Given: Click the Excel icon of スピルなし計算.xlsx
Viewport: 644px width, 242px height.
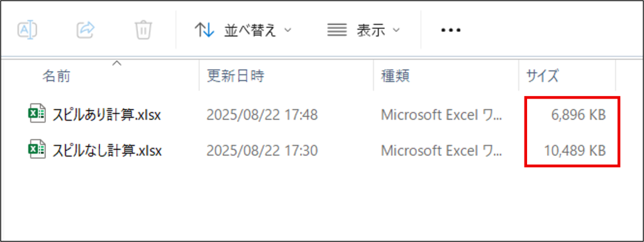Looking at the screenshot, I should 36,150.
